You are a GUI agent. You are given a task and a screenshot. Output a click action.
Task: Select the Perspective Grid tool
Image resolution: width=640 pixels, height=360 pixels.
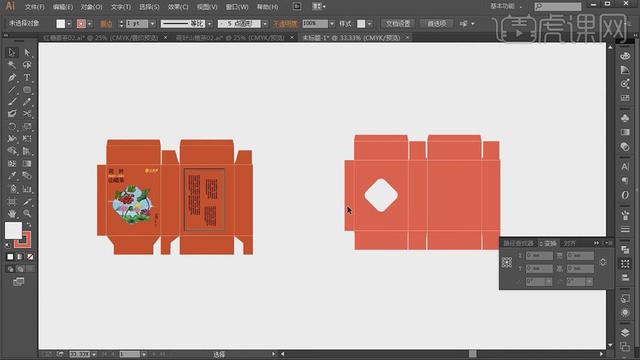27,151
